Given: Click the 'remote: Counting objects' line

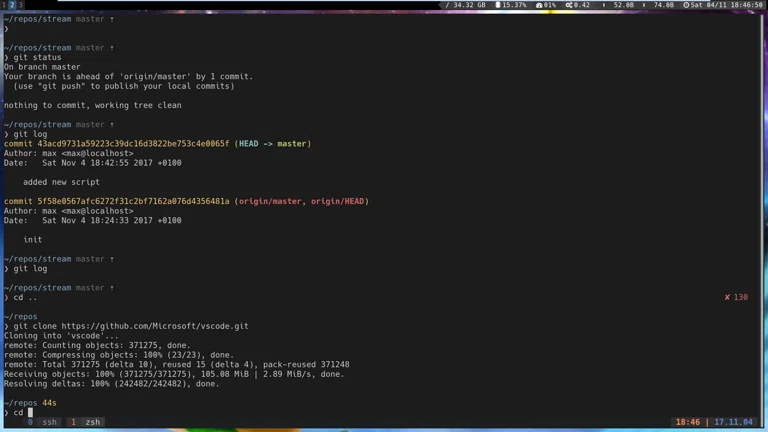Looking at the screenshot, I should point(97,345).
